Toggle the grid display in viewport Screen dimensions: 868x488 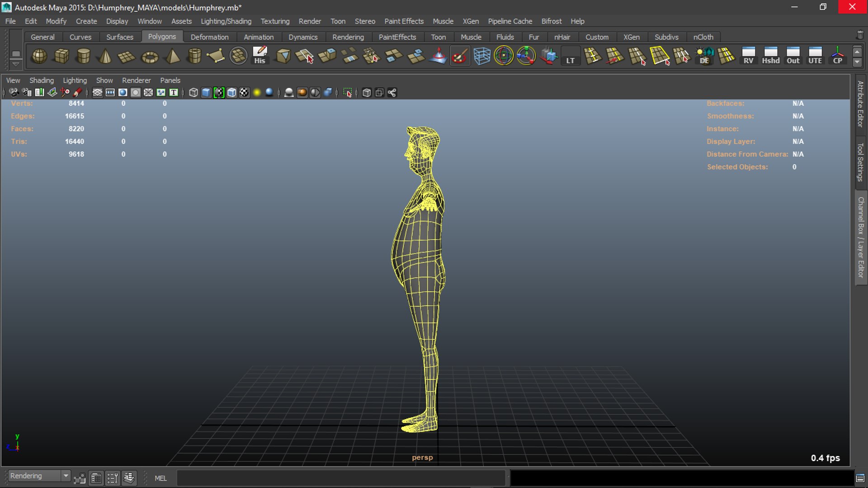coord(97,93)
